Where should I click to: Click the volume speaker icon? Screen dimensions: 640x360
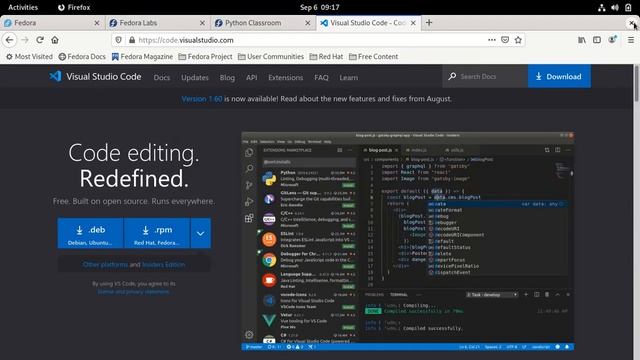coord(615,7)
